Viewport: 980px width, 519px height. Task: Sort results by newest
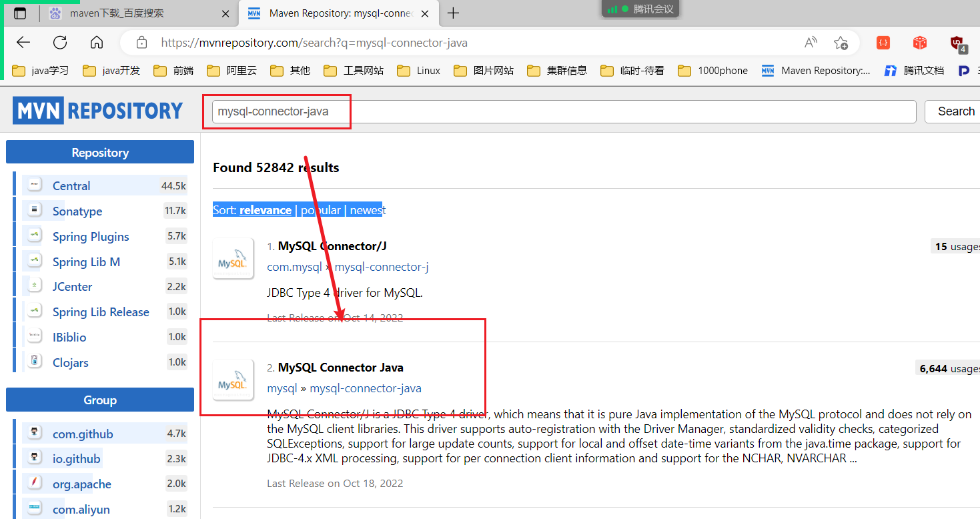point(368,210)
